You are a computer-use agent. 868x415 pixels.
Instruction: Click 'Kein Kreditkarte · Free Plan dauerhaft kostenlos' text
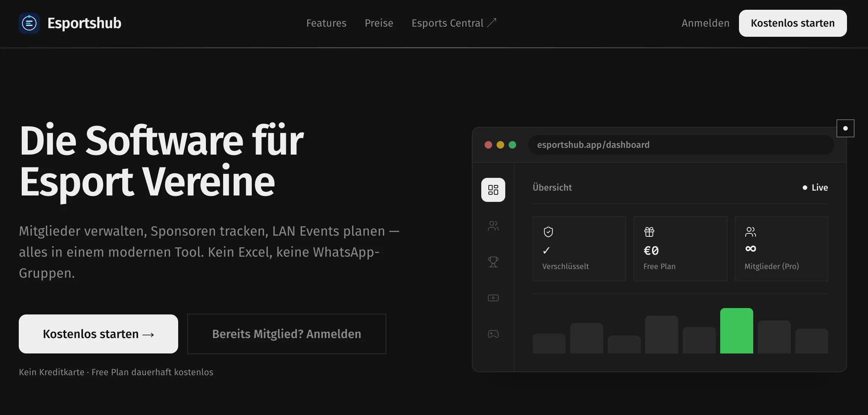tap(116, 372)
